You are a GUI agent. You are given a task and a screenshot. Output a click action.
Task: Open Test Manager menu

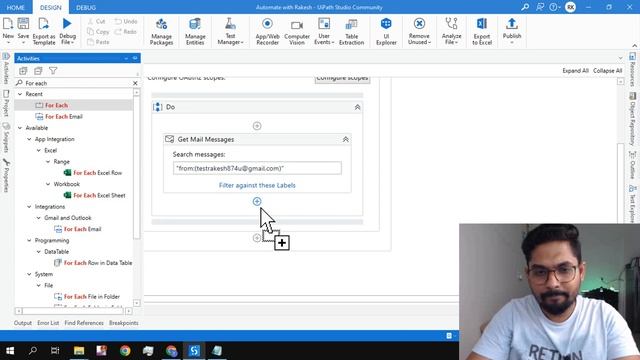(230, 31)
